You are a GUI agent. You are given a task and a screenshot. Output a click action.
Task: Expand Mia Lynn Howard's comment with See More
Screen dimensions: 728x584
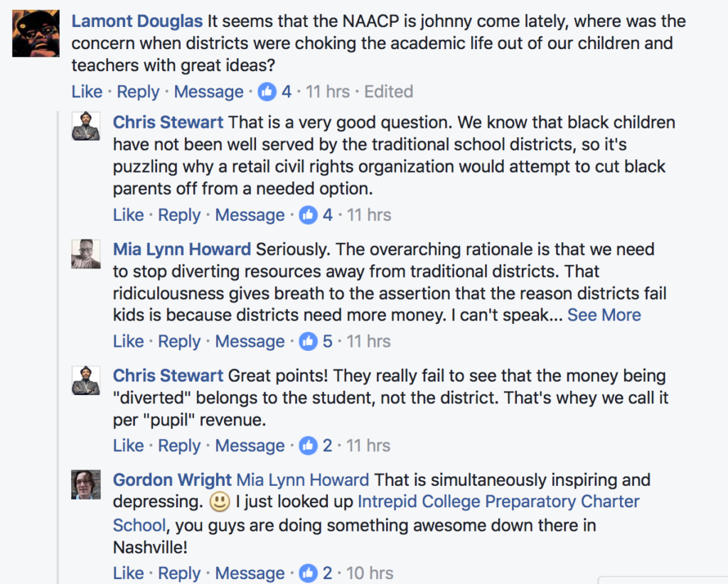pos(604,315)
